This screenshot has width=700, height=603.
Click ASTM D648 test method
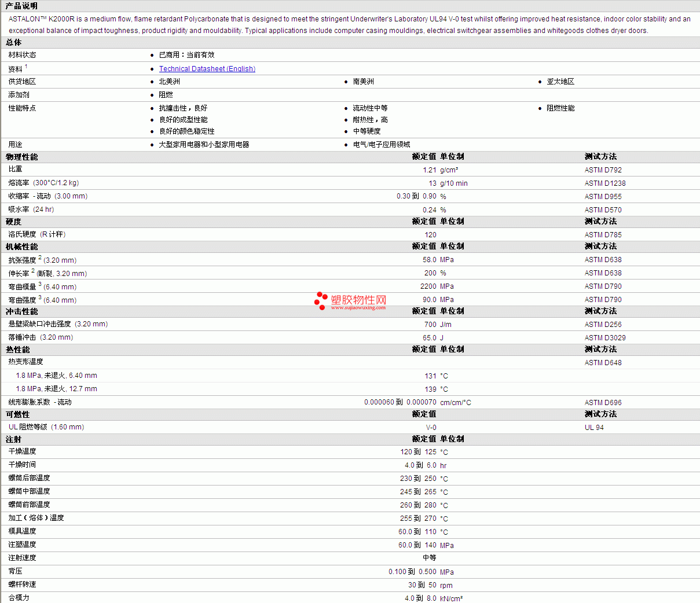pyautogui.click(x=603, y=363)
